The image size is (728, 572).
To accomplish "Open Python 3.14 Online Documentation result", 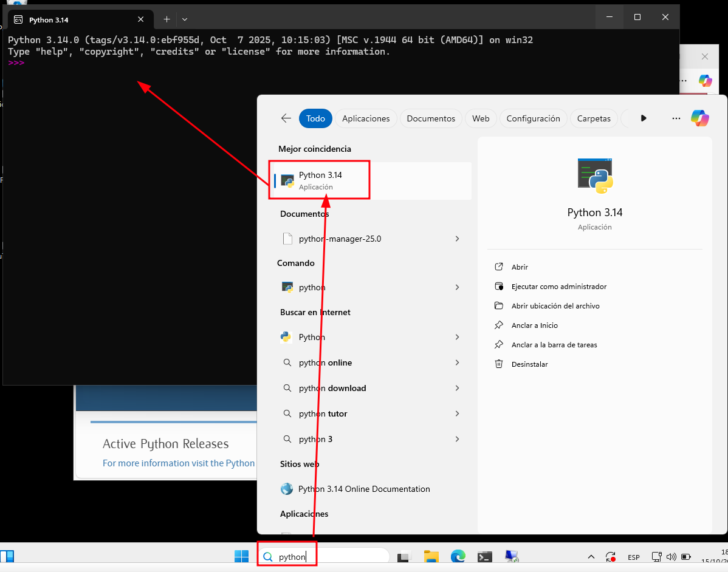I will [x=363, y=489].
